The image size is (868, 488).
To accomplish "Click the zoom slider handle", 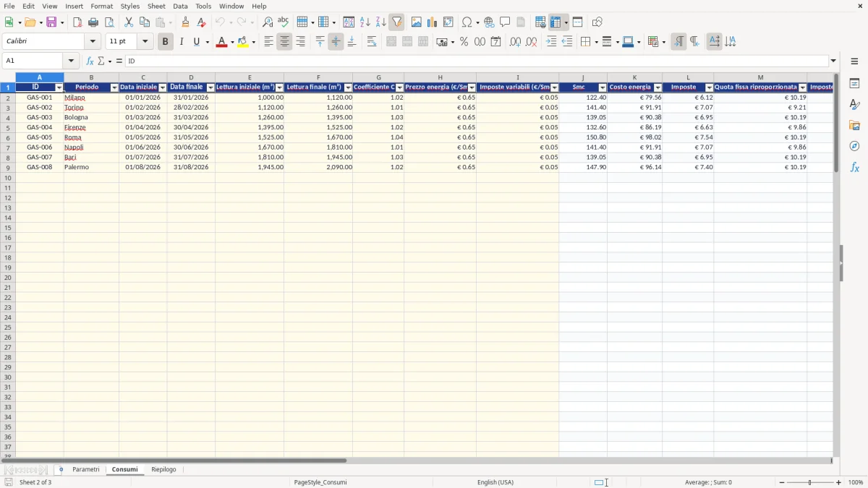I will pos(810,482).
